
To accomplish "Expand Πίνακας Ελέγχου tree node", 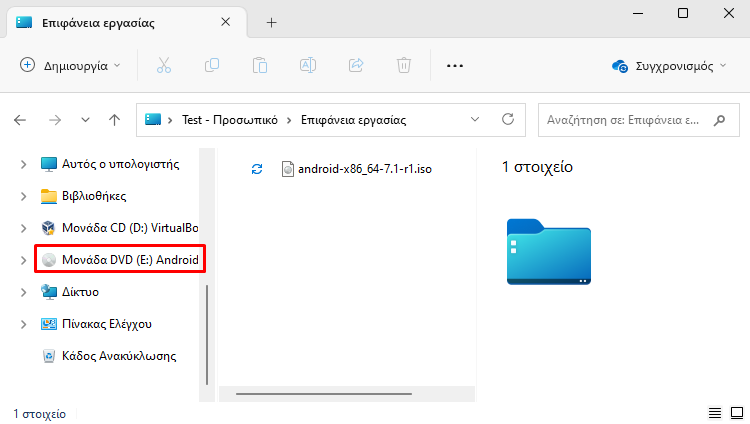I will point(23,324).
